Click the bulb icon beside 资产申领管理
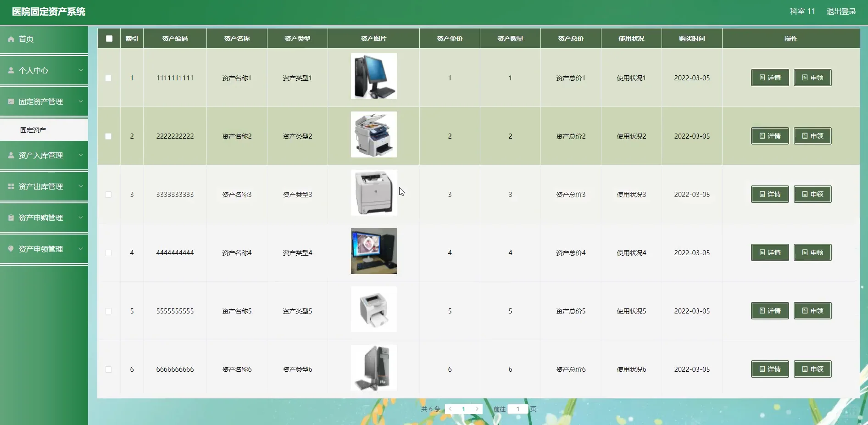The image size is (868, 425). coord(11,249)
